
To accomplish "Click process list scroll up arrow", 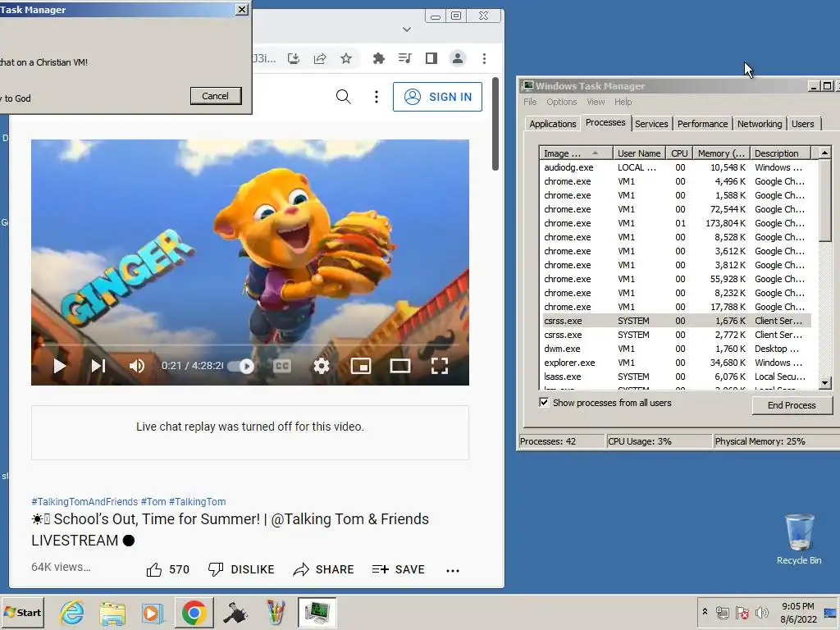I will click(825, 153).
